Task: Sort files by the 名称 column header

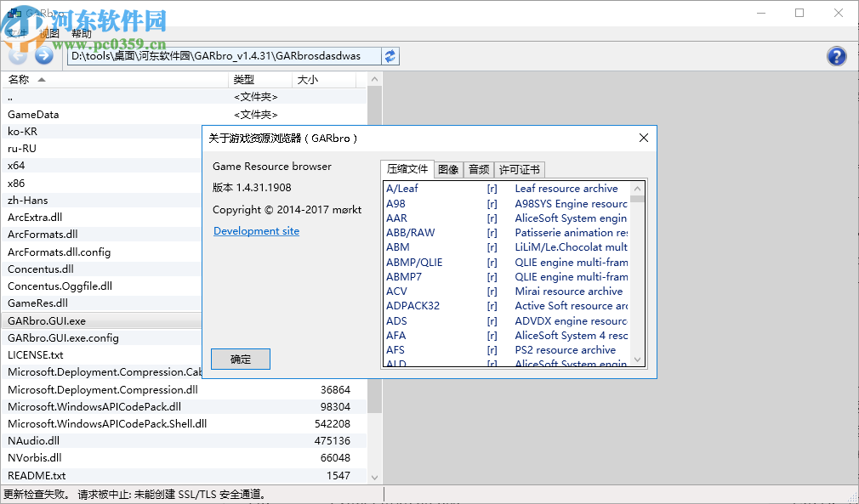Action: point(115,80)
